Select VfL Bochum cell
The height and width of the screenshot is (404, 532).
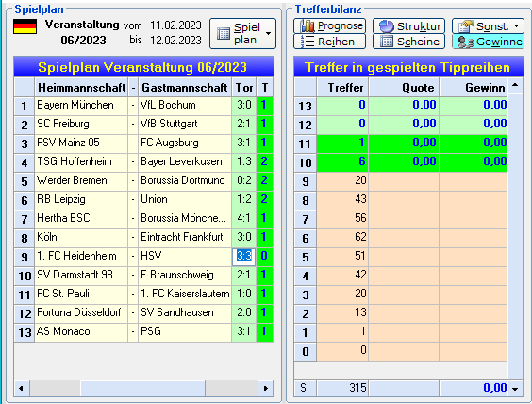click(185, 105)
